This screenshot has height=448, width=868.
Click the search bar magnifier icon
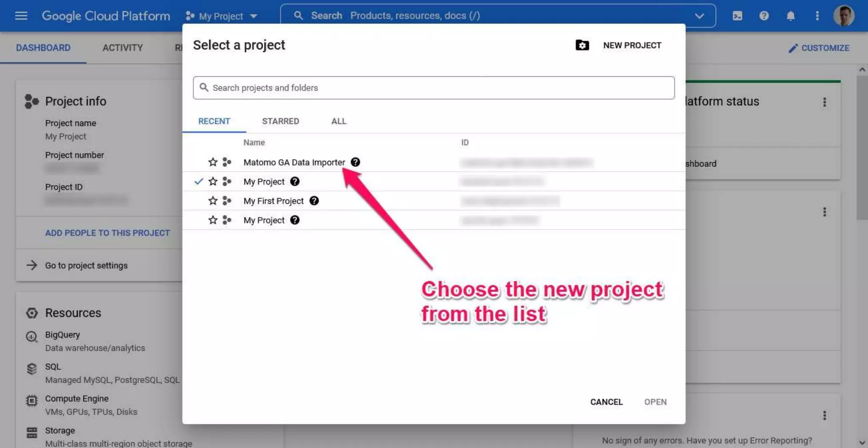click(x=298, y=16)
